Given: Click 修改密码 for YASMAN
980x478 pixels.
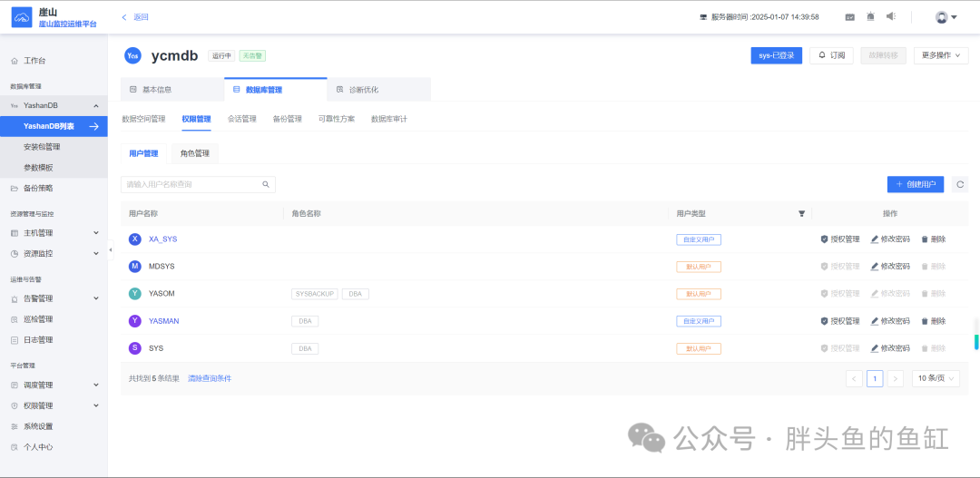Looking at the screenshot, I should click(x=890, y=321).
